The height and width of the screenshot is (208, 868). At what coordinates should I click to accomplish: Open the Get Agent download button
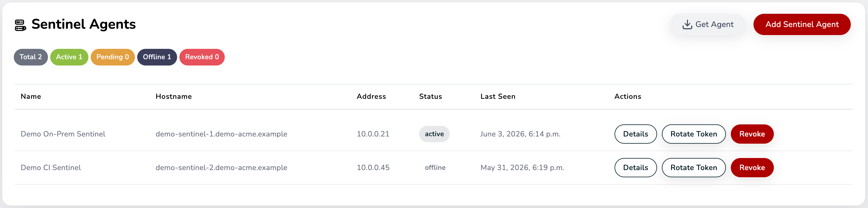[707, 24]
